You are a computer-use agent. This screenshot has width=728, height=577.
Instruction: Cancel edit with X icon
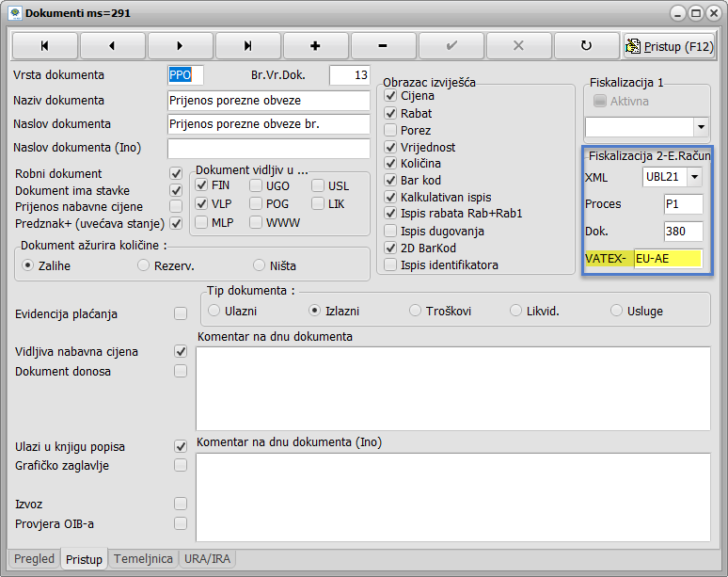pyautogui.click(x=518, y=45)
